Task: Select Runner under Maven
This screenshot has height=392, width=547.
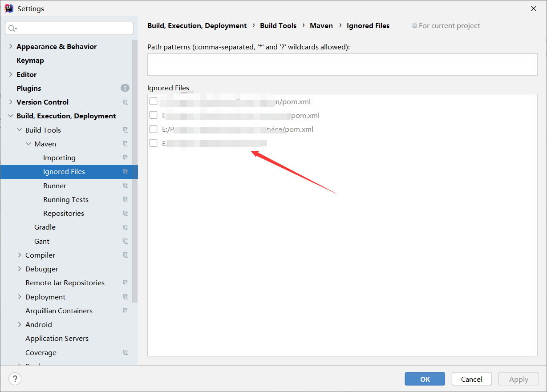Action: pyautogui.click(x=55, y=186)
